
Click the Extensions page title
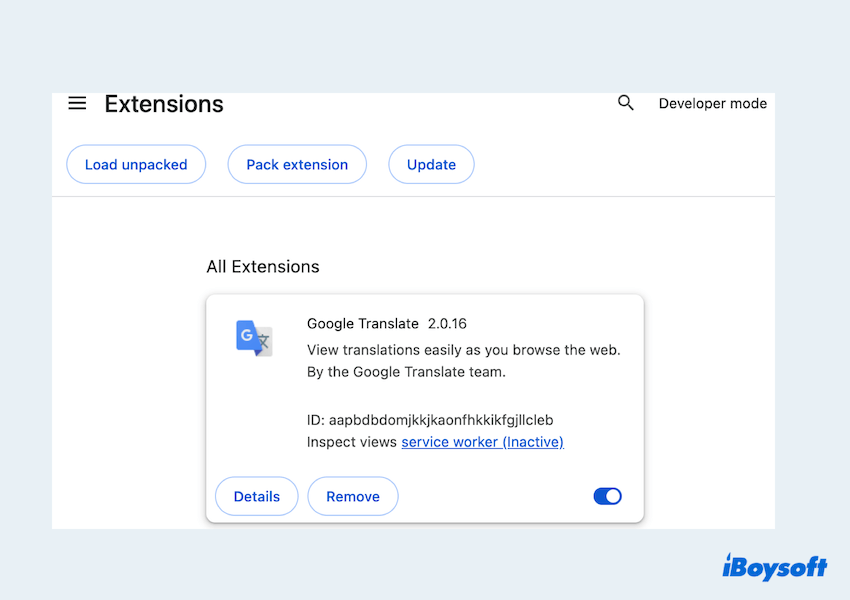(164, 104)
